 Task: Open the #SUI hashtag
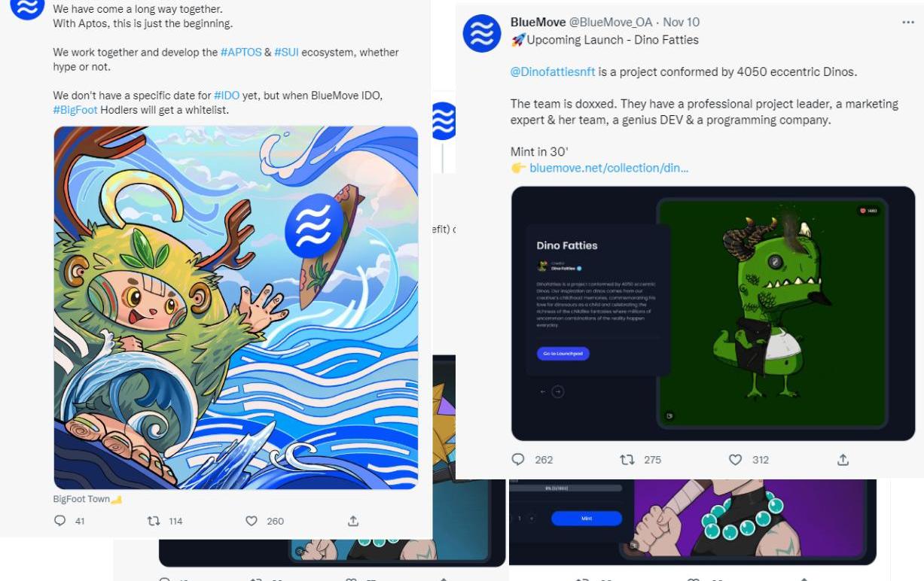(x=286, y=53)
